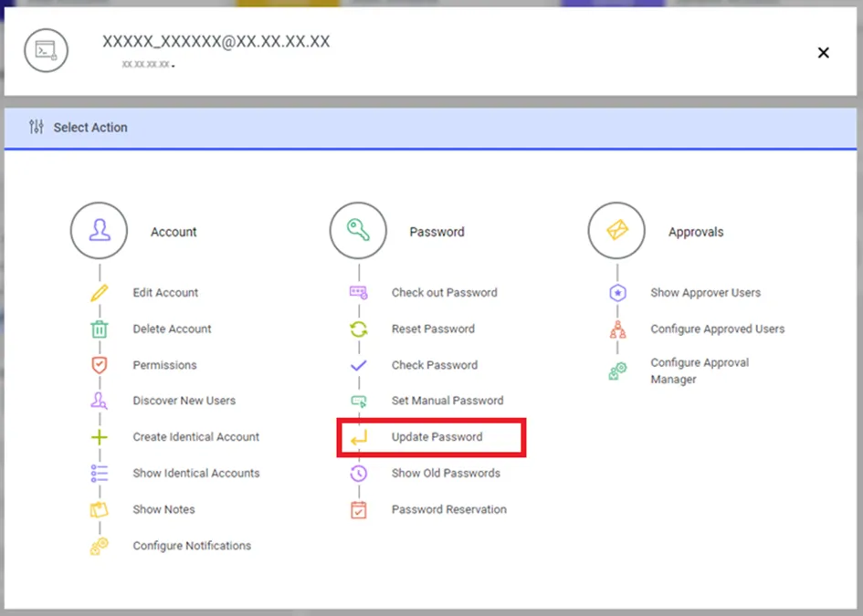Click the Select Action header label

click(x=90, y=127)
